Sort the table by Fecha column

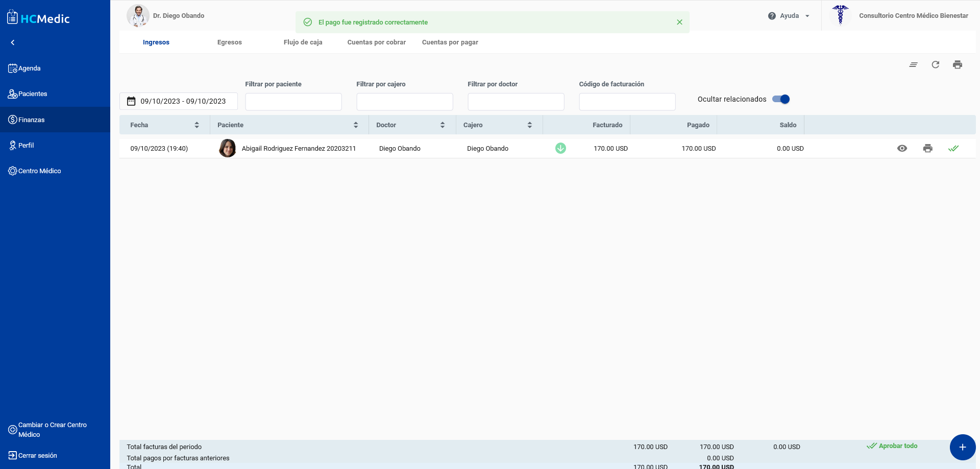click(x=197, y=125)
